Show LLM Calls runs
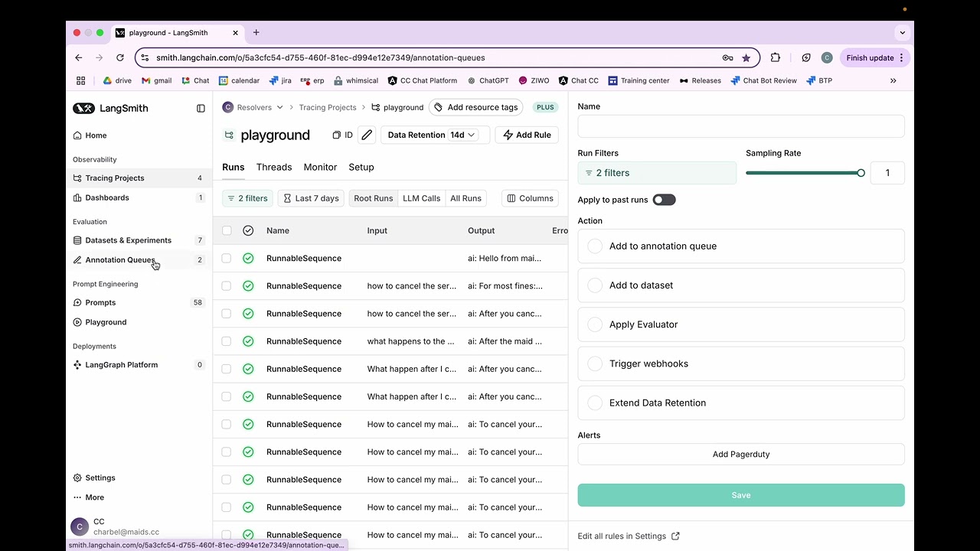The height and width of the screenshot is (551, 980). pos(422,198)
